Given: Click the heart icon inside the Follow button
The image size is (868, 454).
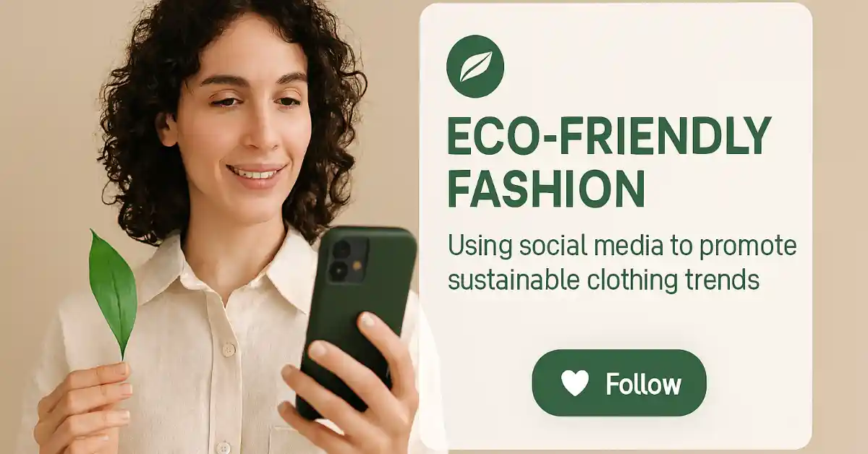Looking at the screenshot, I should pyautogui.click(x=575, y=383).
